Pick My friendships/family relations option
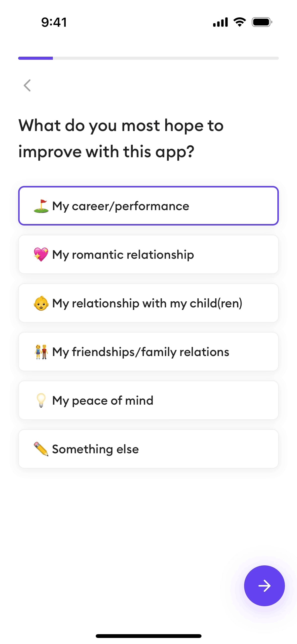297x644 pixels. point(148,352)
